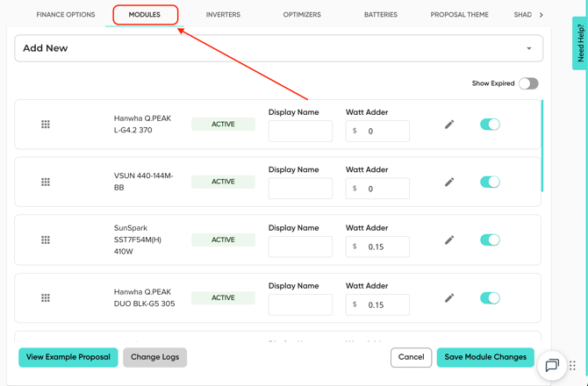The height and width of the screenshot is (386, 588).
Task: Open the Batteries tab
Action: click(380, 15)
